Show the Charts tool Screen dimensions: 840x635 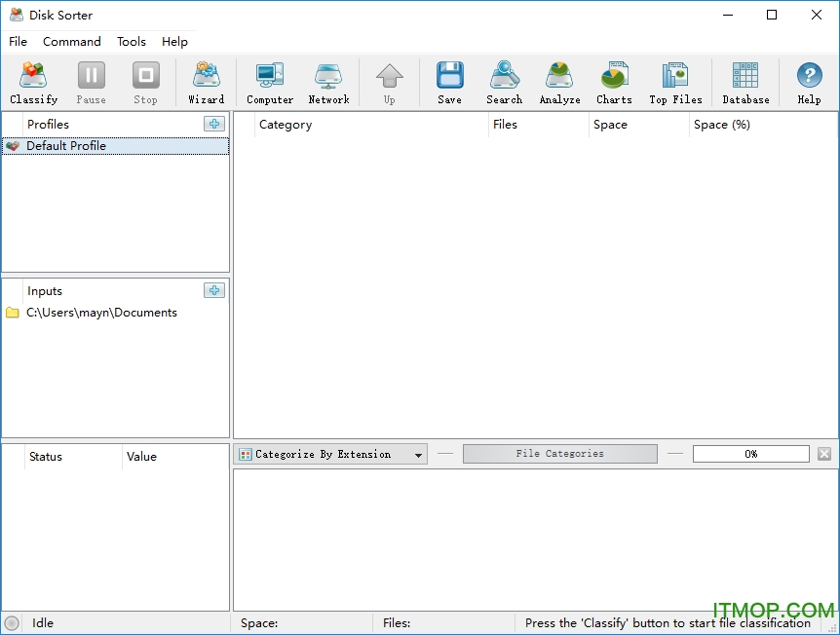tap(615, 83)
